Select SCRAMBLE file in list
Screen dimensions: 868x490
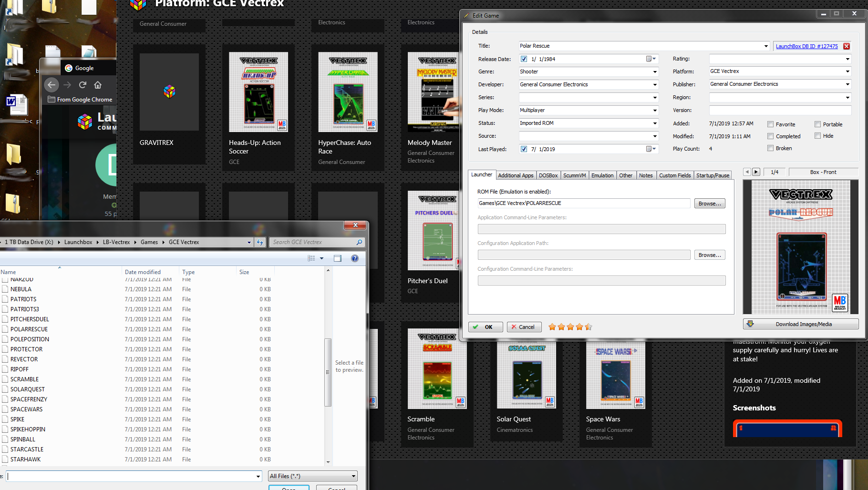pyautogui.click(x=24, y=379)
